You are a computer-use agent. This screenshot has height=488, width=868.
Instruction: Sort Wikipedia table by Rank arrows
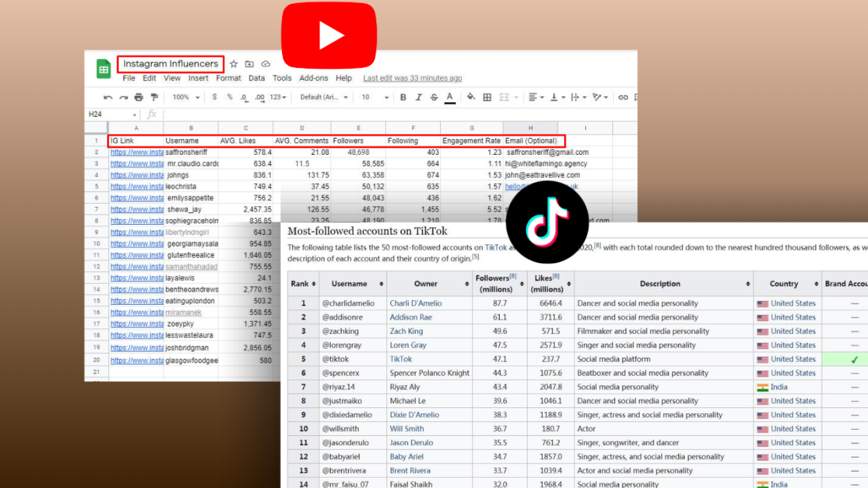coord(314,284)
